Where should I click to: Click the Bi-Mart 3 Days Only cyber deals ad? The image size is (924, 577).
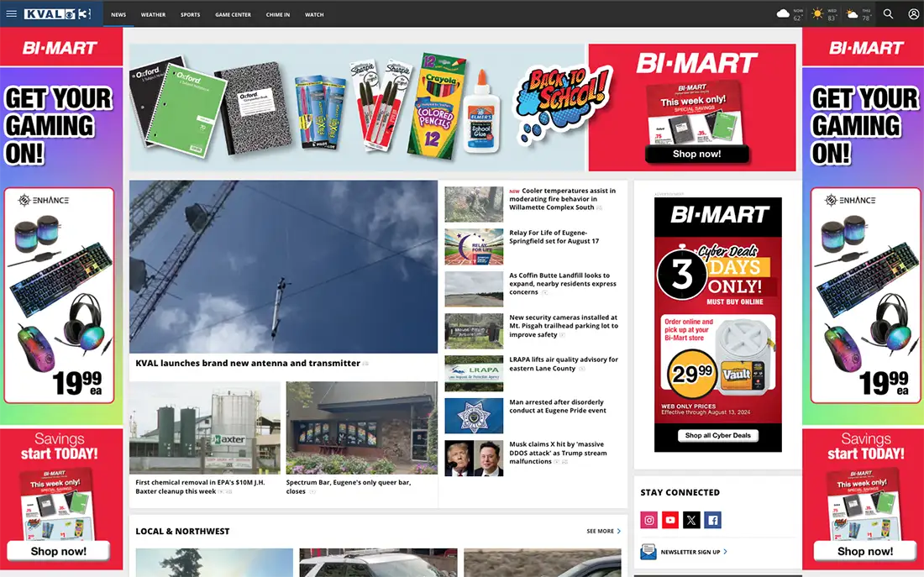click(717, 325)
